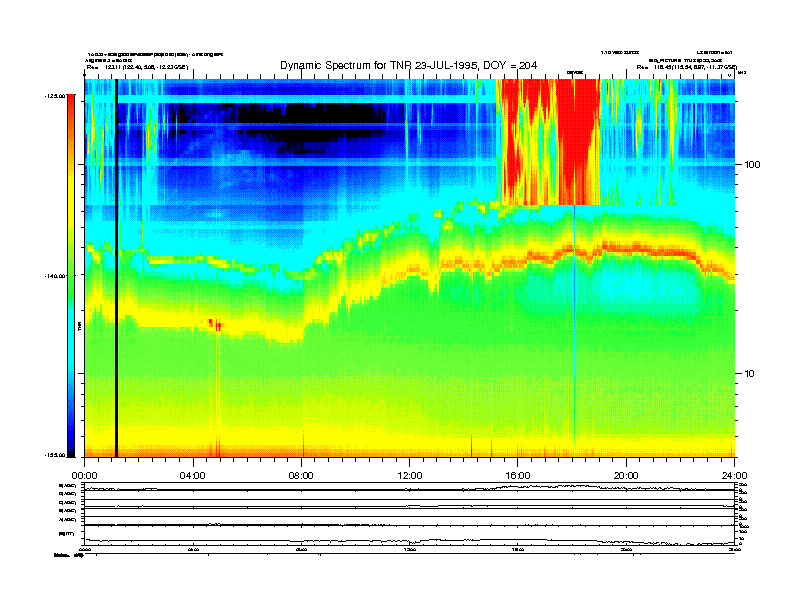Click the "-155.00" label below color bar
Viewport: 792px width, 612px height.
(x=54, y=455)
